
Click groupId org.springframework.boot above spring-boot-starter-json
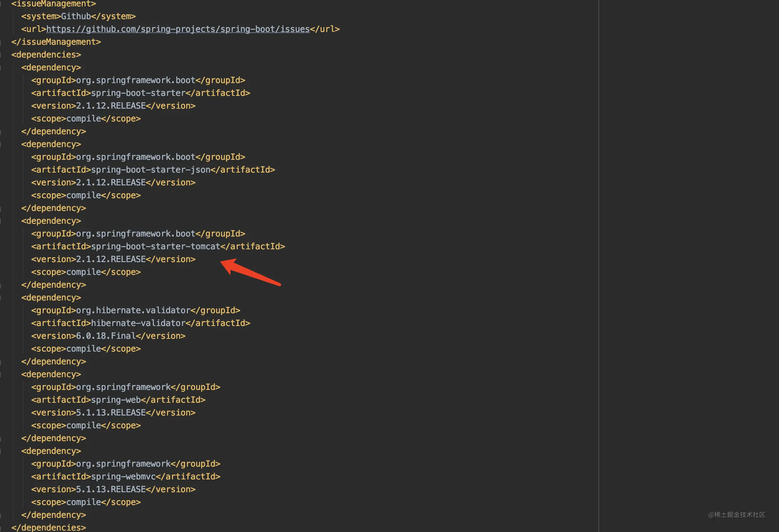(x=138, y=157)
